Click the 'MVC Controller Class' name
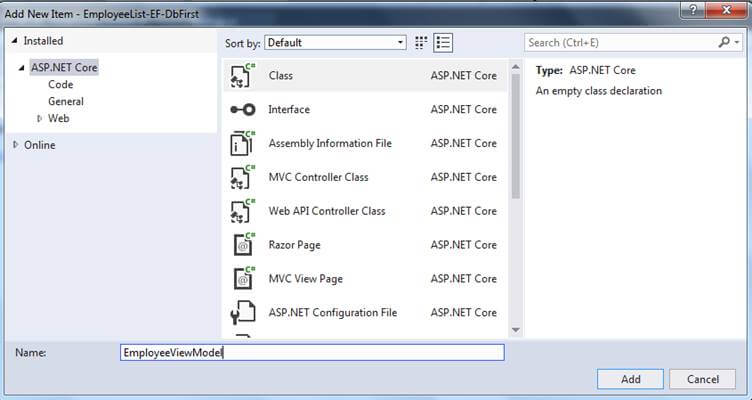This screenshot has width=752, height=400. point(318,177)
